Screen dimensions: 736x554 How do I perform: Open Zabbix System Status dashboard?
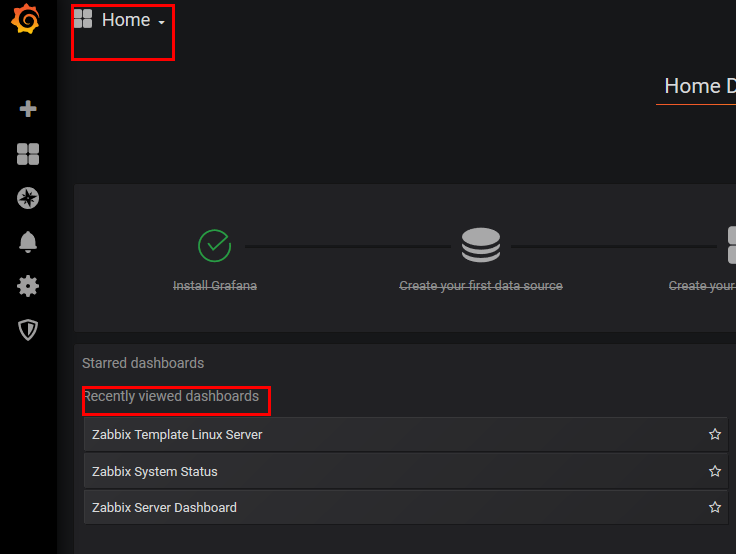[x=155, y=471]
